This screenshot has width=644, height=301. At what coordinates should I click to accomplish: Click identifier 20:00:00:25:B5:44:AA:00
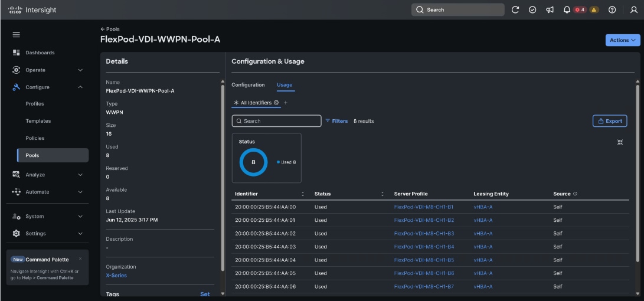265,207
